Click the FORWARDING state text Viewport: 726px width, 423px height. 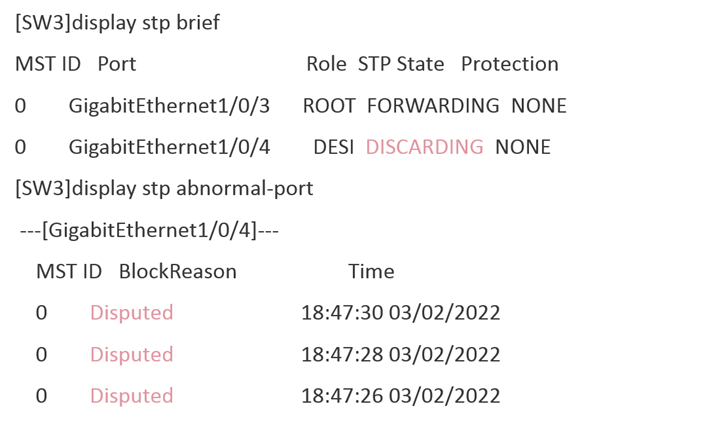click(x=433, y=106)
